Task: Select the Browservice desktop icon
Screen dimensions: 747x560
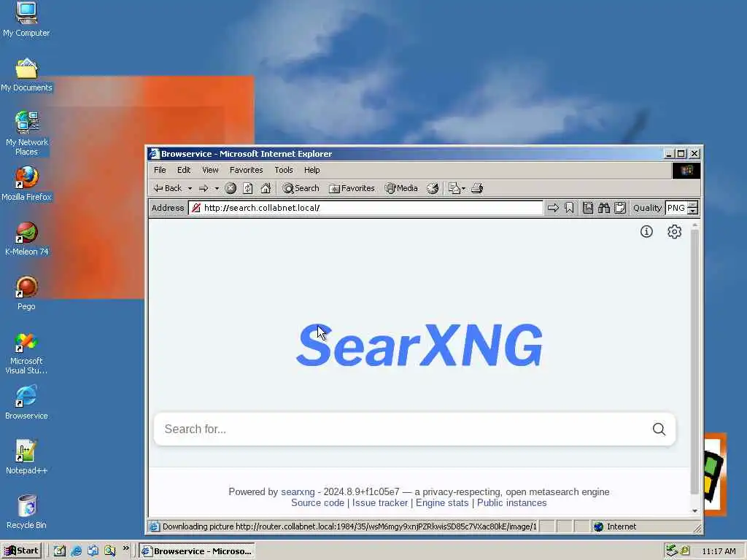Action: (x=26, y=402)
